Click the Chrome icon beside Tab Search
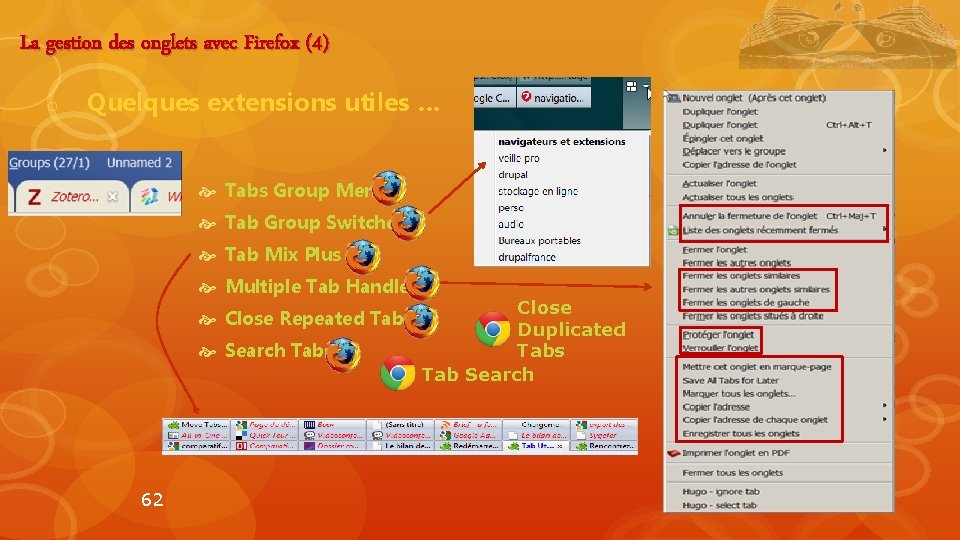This screenshot has width=960, height=540. click(398, 373)
